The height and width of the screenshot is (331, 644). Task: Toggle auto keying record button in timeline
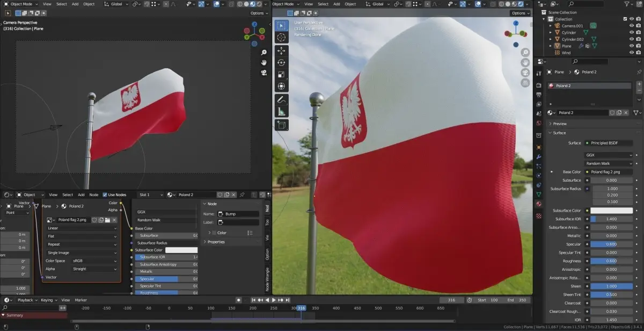point(238,300)
